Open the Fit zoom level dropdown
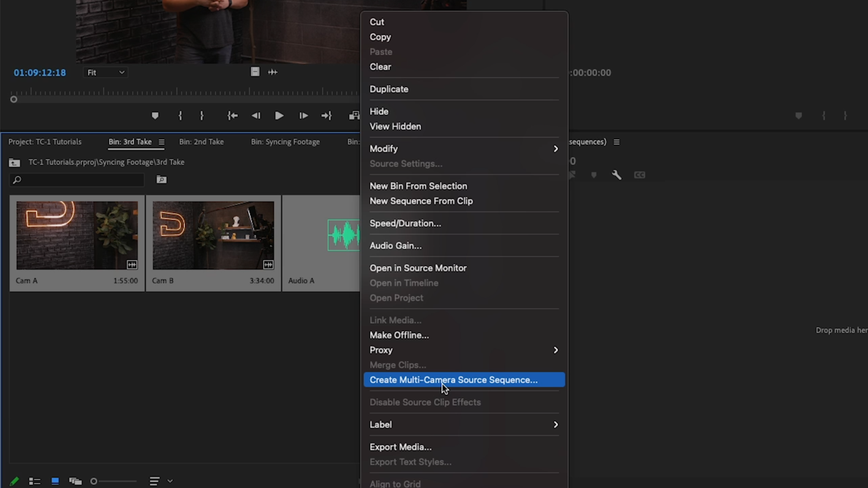 (x=105, y=72)
